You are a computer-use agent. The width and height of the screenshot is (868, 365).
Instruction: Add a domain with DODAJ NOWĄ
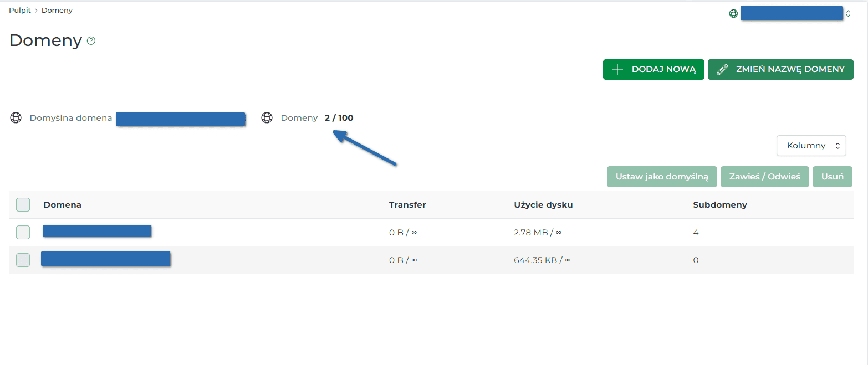(653, 70)
